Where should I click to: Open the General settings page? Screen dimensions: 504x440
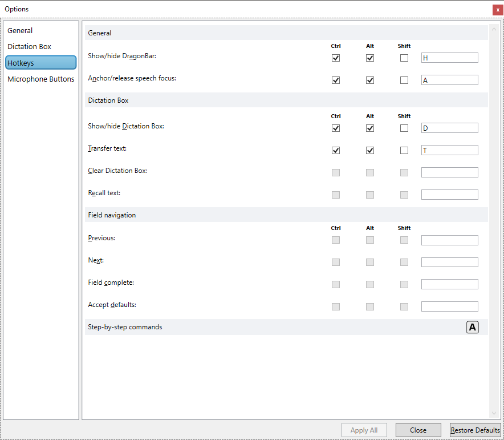20,30
